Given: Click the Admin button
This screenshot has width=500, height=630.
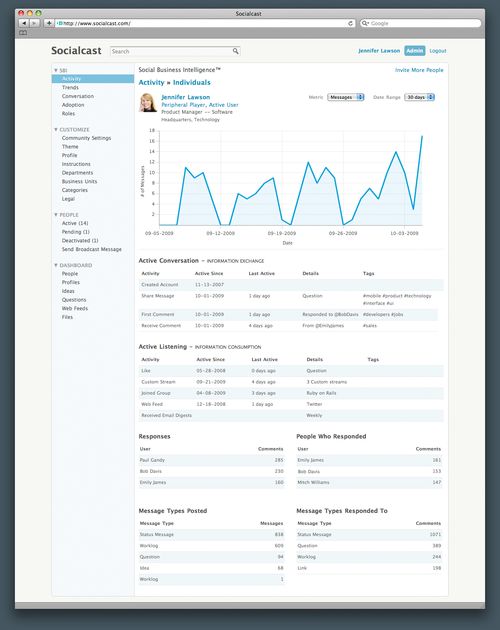Looking at the screenshot, I should point(414,51).
